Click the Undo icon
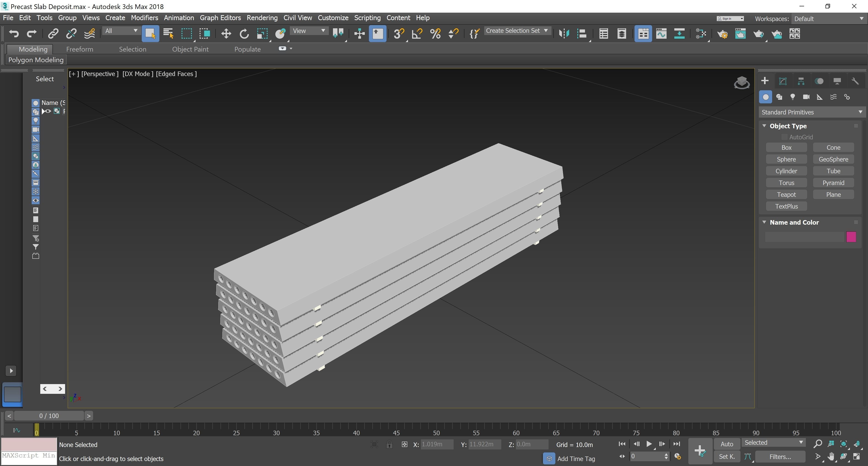 tap(14, 33)
